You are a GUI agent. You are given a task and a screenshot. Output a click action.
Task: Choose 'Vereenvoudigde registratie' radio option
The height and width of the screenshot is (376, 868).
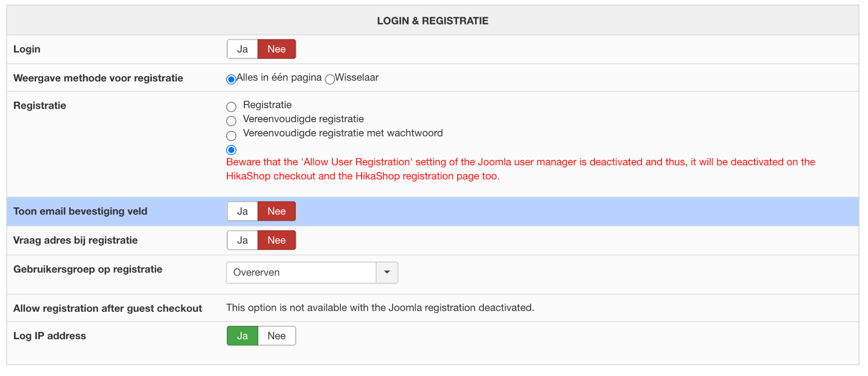tap(231, 121)
